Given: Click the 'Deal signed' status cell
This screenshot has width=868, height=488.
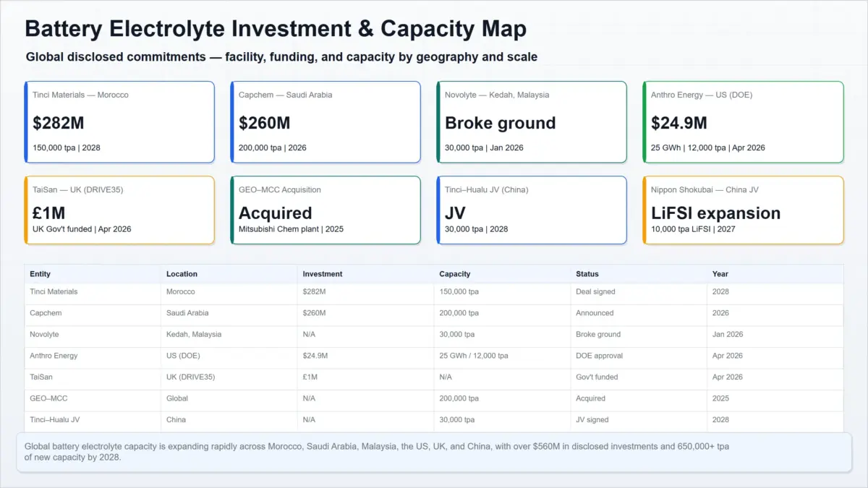Looking at the screenshot, I should (x=639, y=292).
